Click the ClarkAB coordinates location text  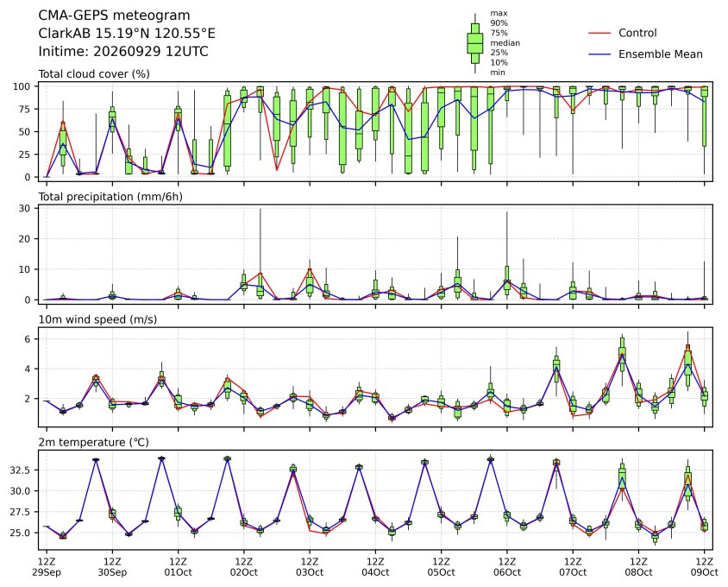click(127, 34)
